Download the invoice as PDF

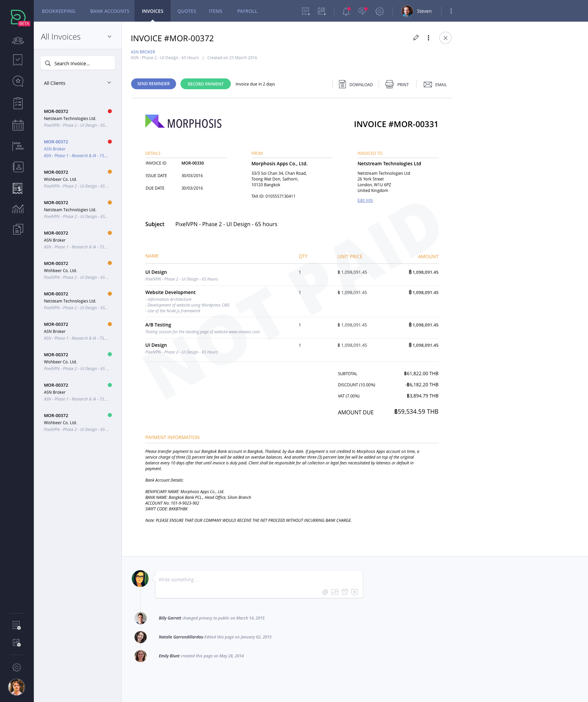click(356, 84)
